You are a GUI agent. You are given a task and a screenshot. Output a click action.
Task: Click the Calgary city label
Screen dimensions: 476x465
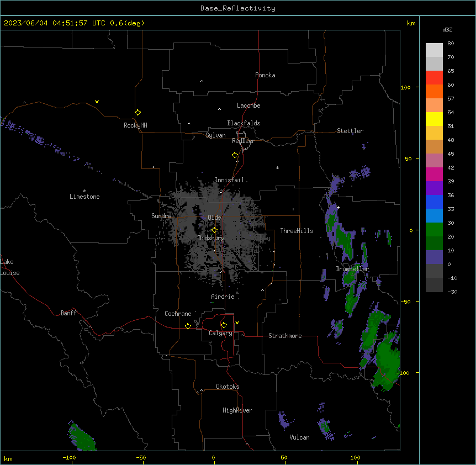[x=220, y=333]
